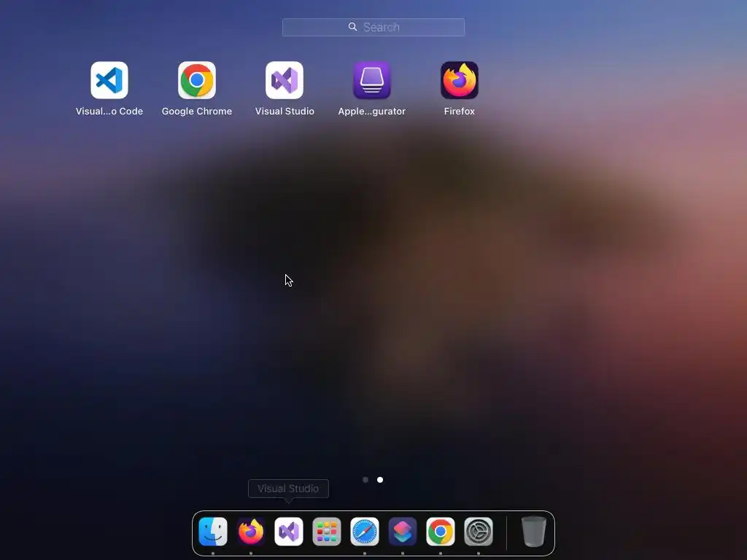Click Google Chrome icon in the Dock
The width and height of the screenshot is (747, 560).
(441, 532)
